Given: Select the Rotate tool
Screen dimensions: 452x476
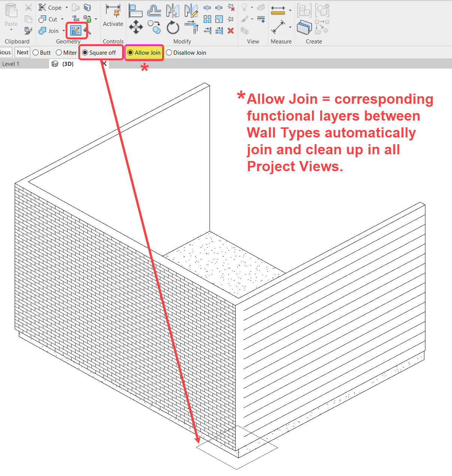Looking at the screenshot, I should point(173,27).
